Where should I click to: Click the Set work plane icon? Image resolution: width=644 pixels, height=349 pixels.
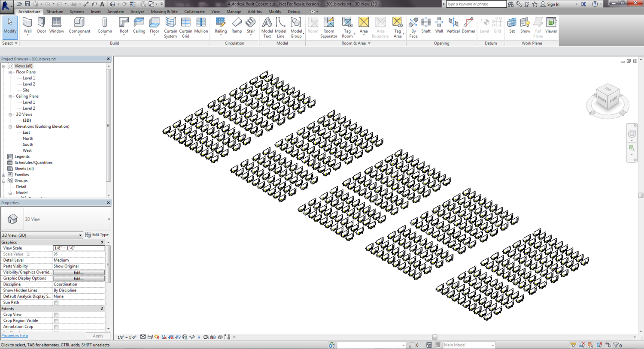pos(512,26)
